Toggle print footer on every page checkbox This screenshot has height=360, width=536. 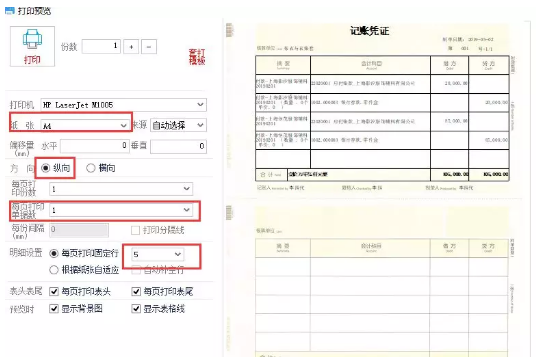click(x=136, y=291)
